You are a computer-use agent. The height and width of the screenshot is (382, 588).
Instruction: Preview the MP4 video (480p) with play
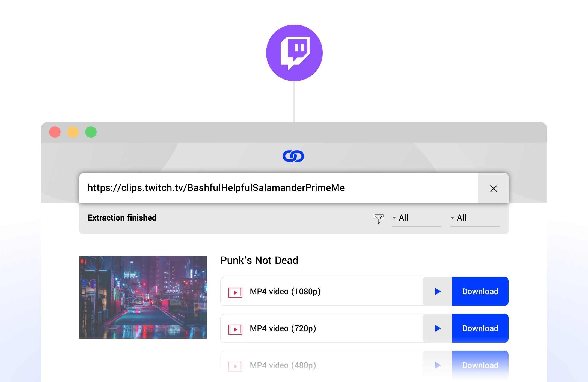coord(438,365)
